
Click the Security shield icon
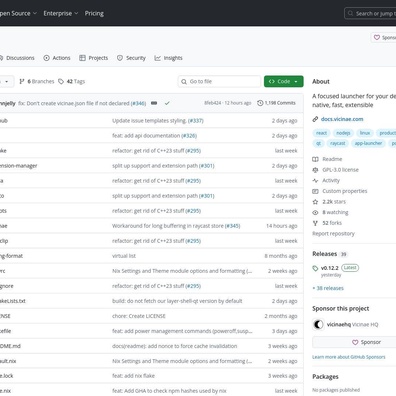[x=120, y=58]
